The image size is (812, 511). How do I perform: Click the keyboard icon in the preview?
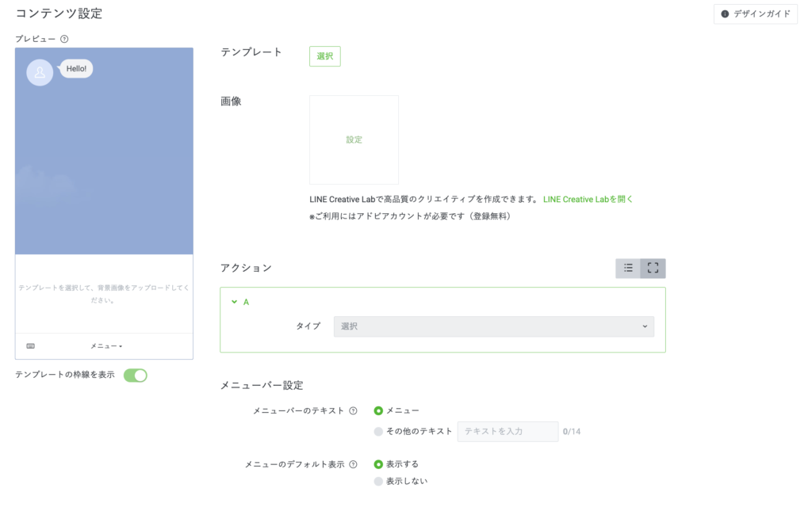click(x=31, y=346)
